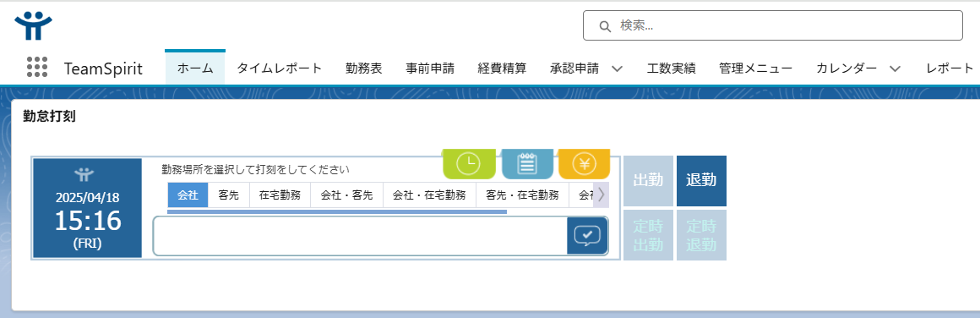Screen dimensions: 980x318
Task: Click the TeamSpirit logo icon
Action: point(33,25)
